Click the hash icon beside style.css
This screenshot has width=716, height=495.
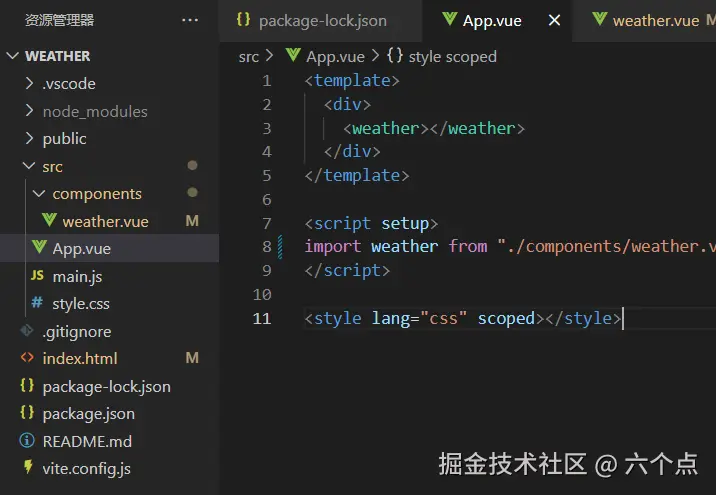tap(37, 302)
